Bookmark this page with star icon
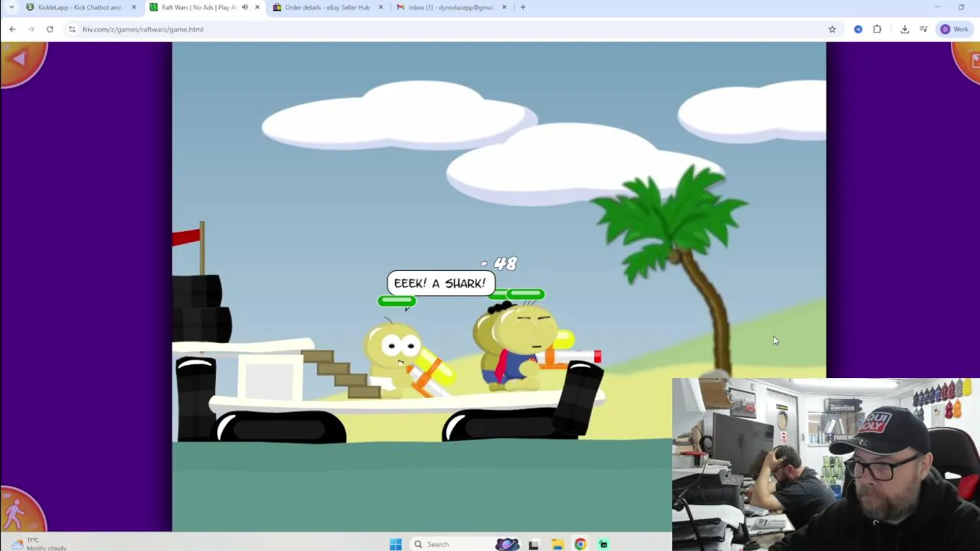This screenshot has height=551, width=980. point(832,29)
